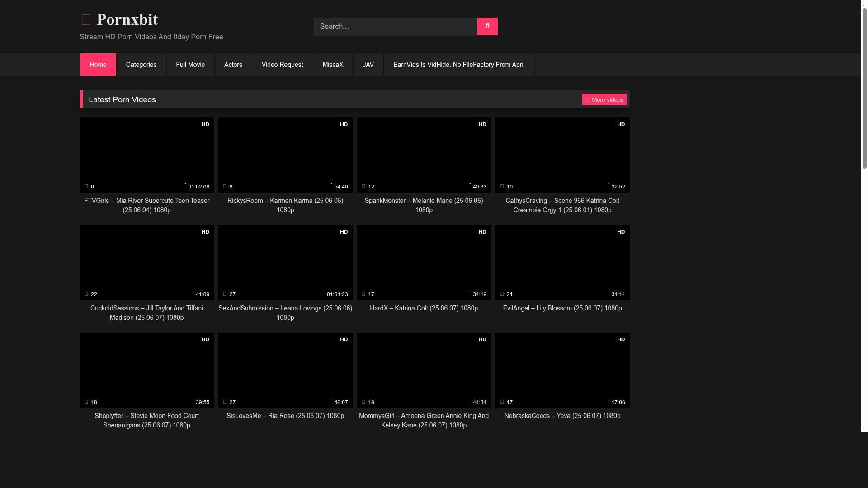Screen dimensions: 868x488
Task: Click the EarnVids VidHide announcement link
Action: [459, 65]
